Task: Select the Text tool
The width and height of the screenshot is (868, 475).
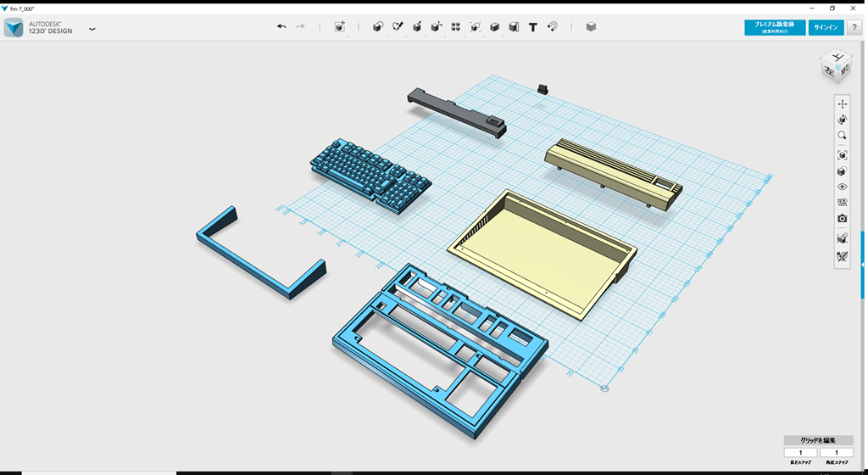Action: [x=532, y=27]
